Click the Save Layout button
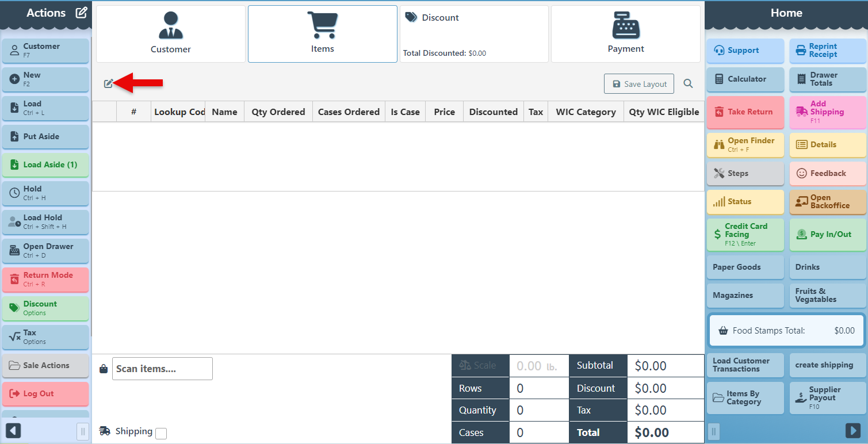Screen dimensions: 868x444 click(x=638, y=84)
